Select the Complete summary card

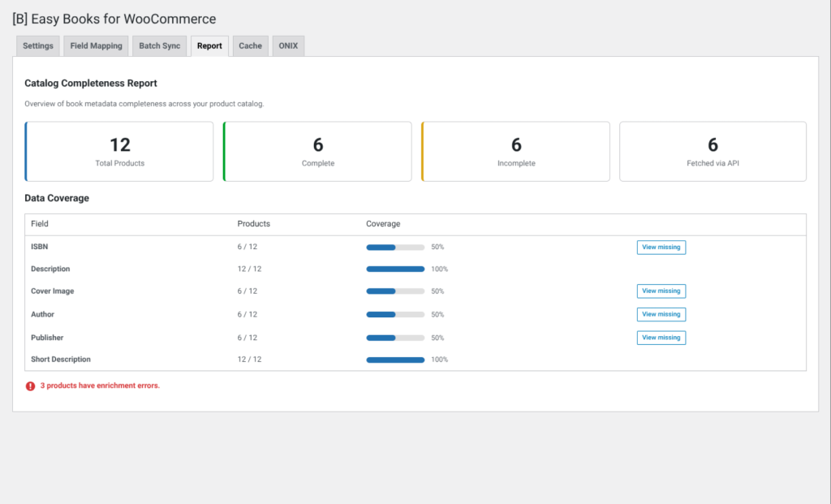coord(317,152)
